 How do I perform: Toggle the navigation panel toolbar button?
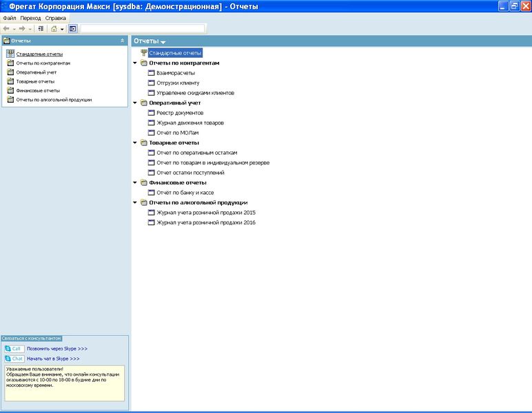click(72, 29)
